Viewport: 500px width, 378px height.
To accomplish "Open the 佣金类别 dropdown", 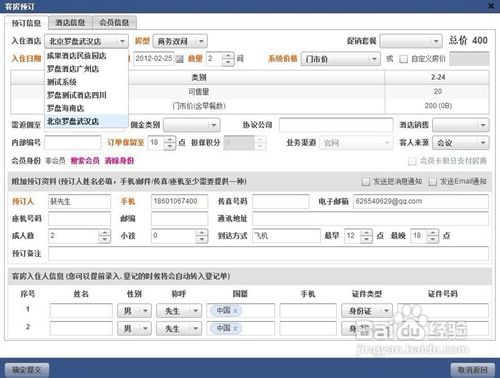I will [192, 125].
